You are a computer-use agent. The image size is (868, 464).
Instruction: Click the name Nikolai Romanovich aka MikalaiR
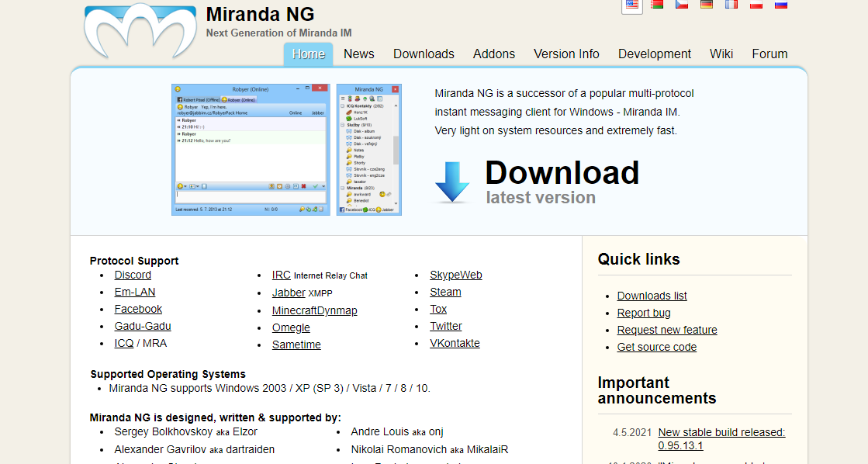[x=429, y=449]
